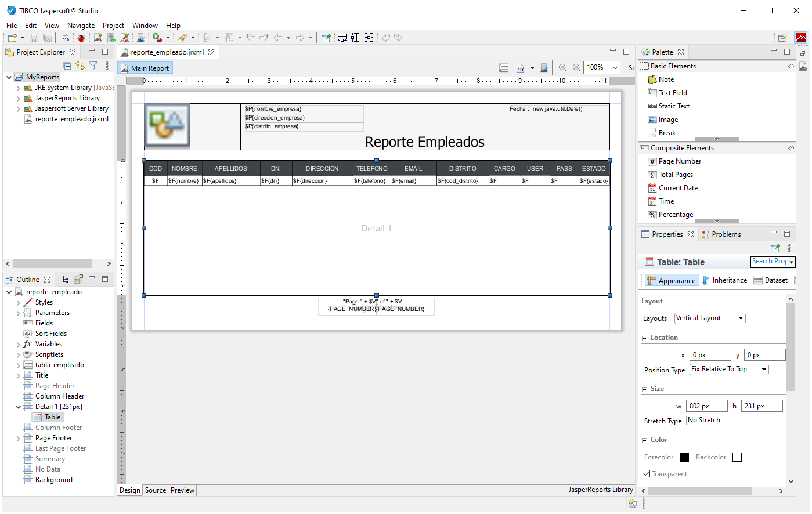Click the zoom in magnifier icon
This screenshot has height=514, width=812.
[x=562, y=68]
